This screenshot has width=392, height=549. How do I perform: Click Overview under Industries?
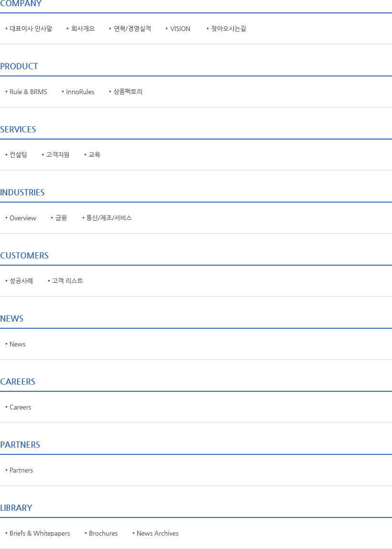pos(22,218)
